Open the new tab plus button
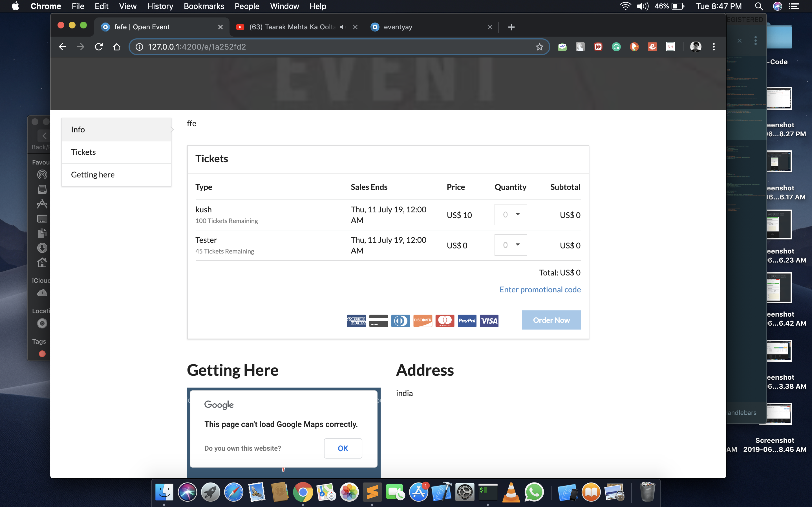Viewport: 812px width, 507px height. tap(511, 27)
